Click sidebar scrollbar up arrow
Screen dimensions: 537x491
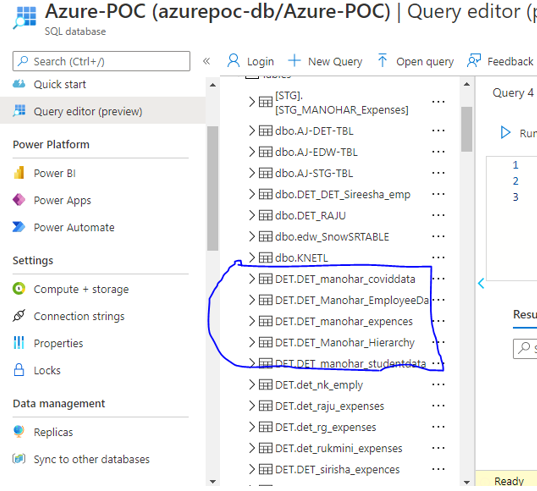click(x=213, y=85)
